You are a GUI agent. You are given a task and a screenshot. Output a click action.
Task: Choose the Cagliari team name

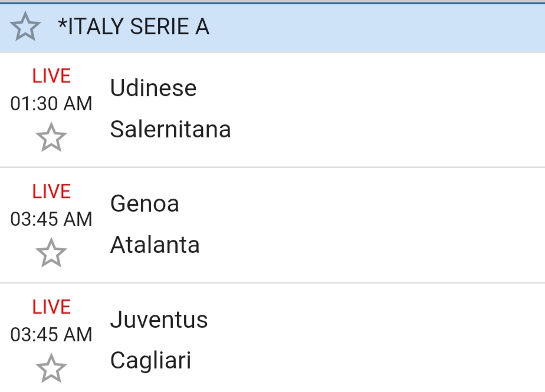tap(151, 361)
